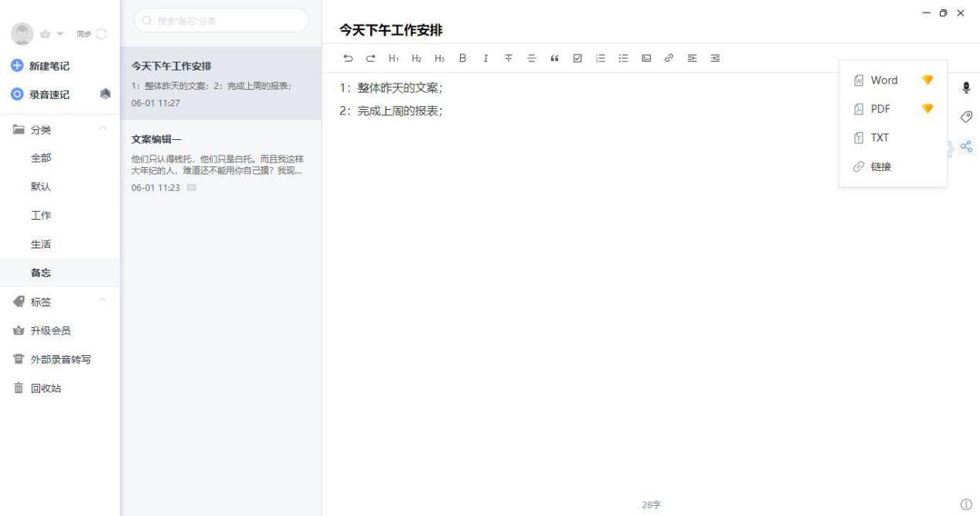
Task: Expand the 标签 tags section
Action: [x=103, y=302]
